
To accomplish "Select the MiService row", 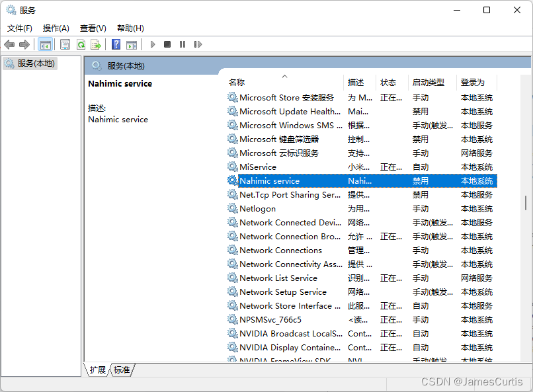I will coord(362,167).
